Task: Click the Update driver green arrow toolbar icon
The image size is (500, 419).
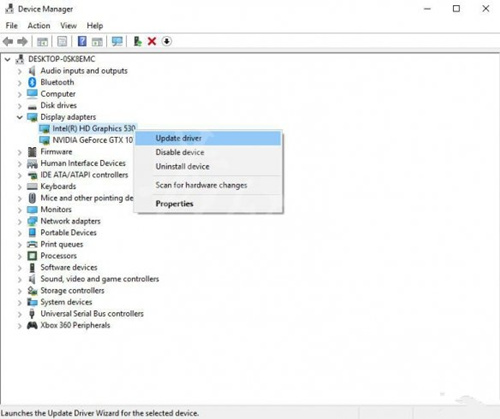Action: (137, 41)
